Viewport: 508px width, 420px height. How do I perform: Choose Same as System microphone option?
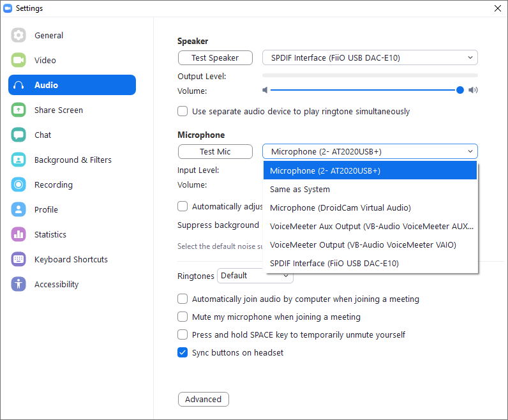tap(370, 190)
